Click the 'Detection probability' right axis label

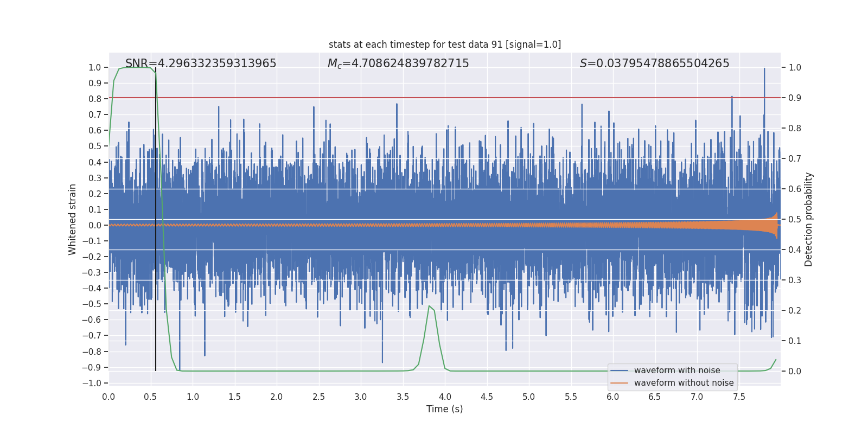pos(809,219)
